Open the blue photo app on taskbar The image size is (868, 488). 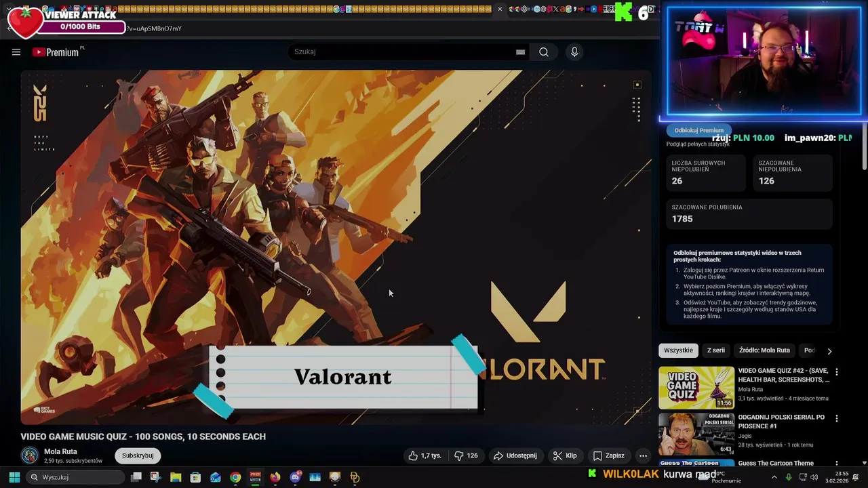[315, 477]
